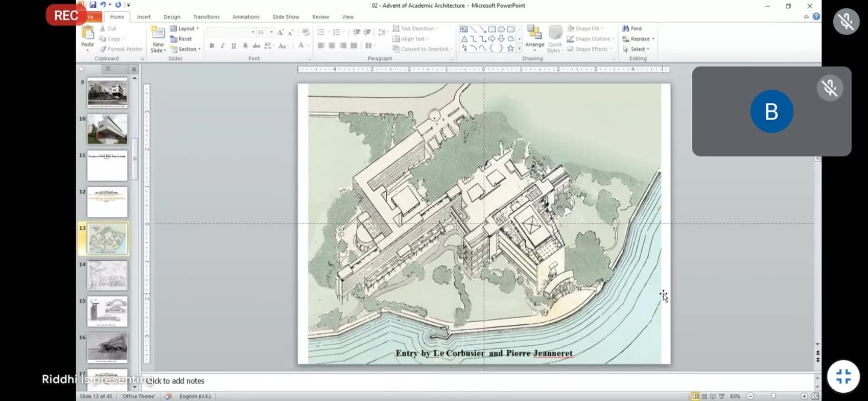Screen dimensions: 868x401
Task: Toggle strikethrough formatting
Action: pos(256,46)
